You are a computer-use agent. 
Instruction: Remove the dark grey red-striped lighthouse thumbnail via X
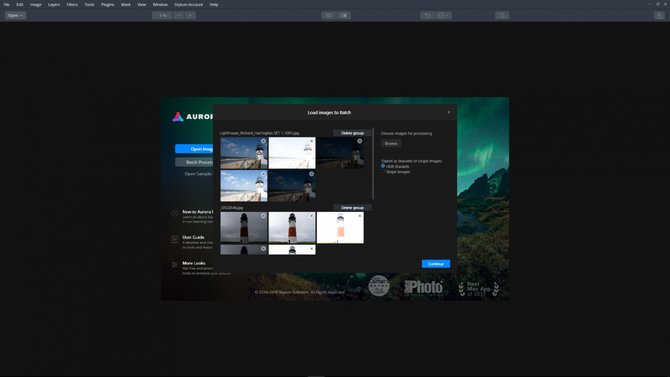[263, 216]
